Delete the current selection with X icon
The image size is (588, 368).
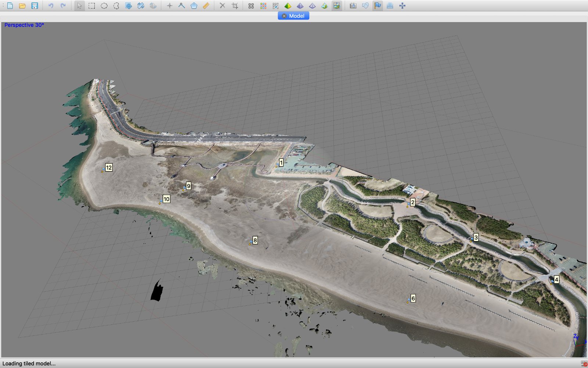coord(222,6)
